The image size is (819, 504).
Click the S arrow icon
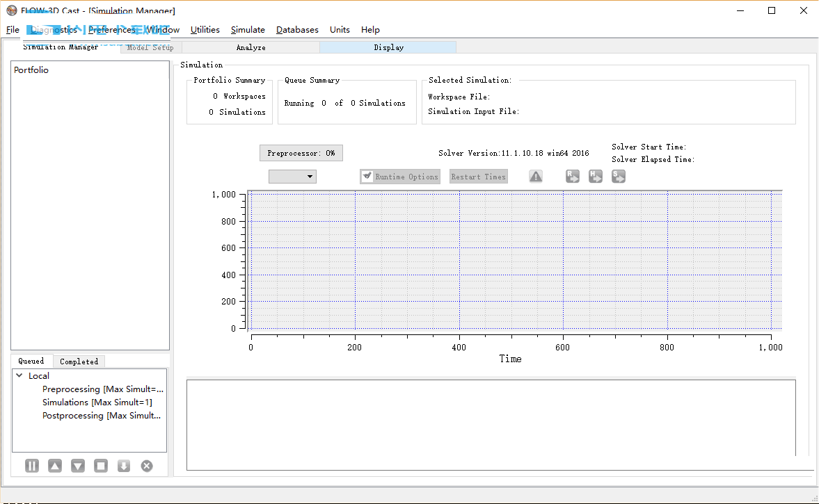pos(619,177)
